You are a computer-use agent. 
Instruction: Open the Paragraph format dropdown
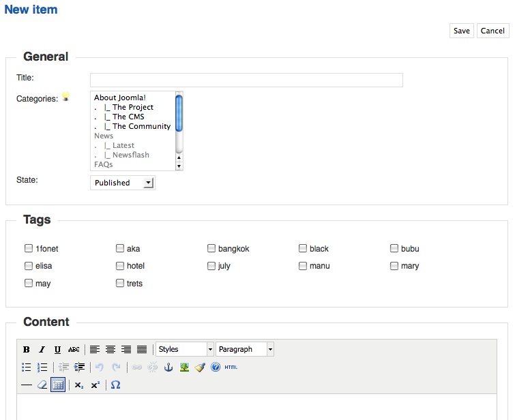click(x=245, y=349)
